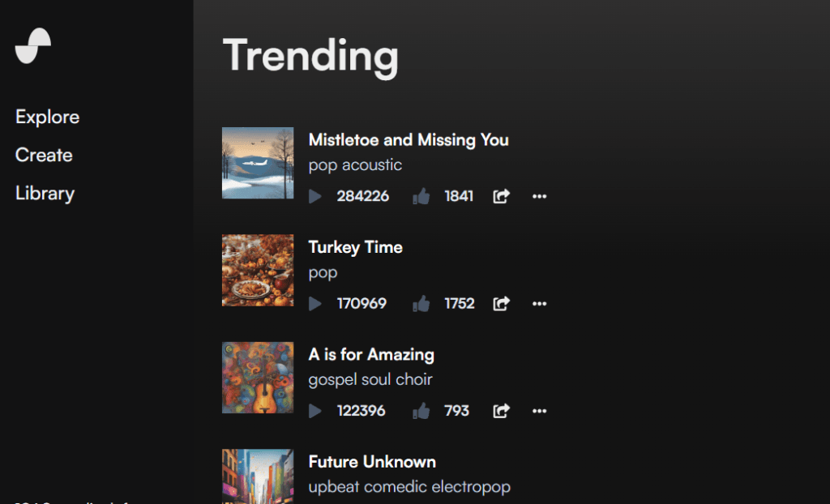This screenshot has height=504, width=830.
Task: Open the Turkey Time title link
Action: coord(356,247)
